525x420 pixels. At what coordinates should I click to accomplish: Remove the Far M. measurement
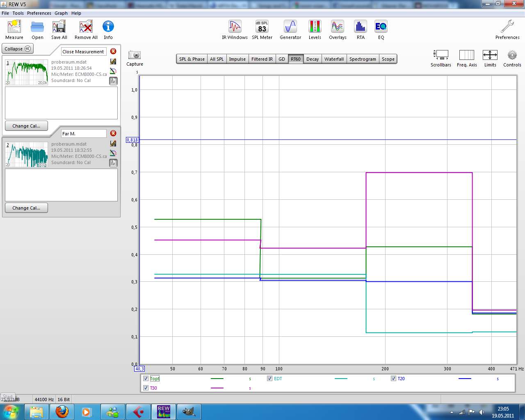(113, 133)
